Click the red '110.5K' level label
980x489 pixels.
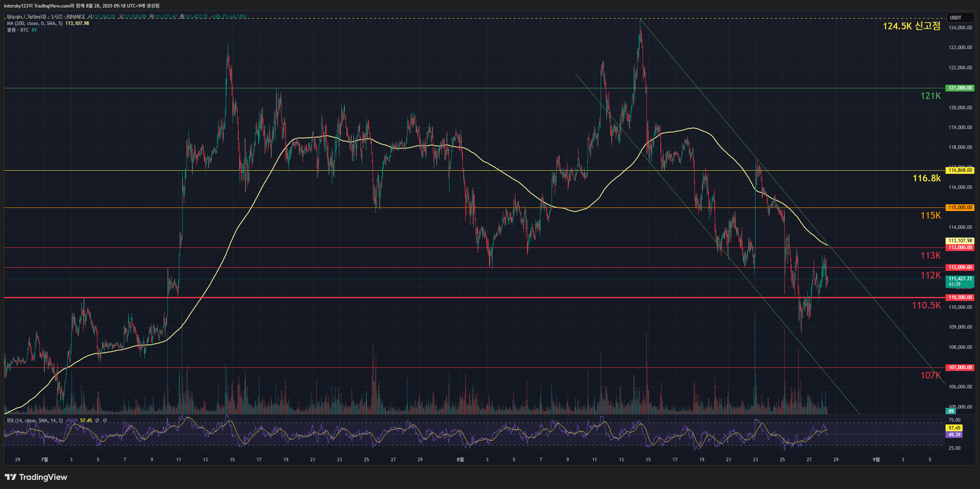click(927, 305)
